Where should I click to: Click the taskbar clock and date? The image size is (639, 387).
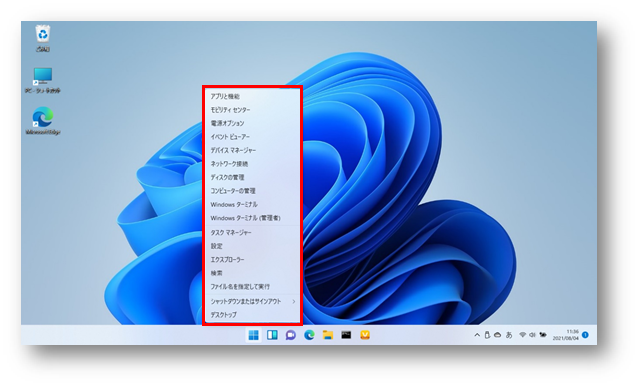tap(566, 335)
